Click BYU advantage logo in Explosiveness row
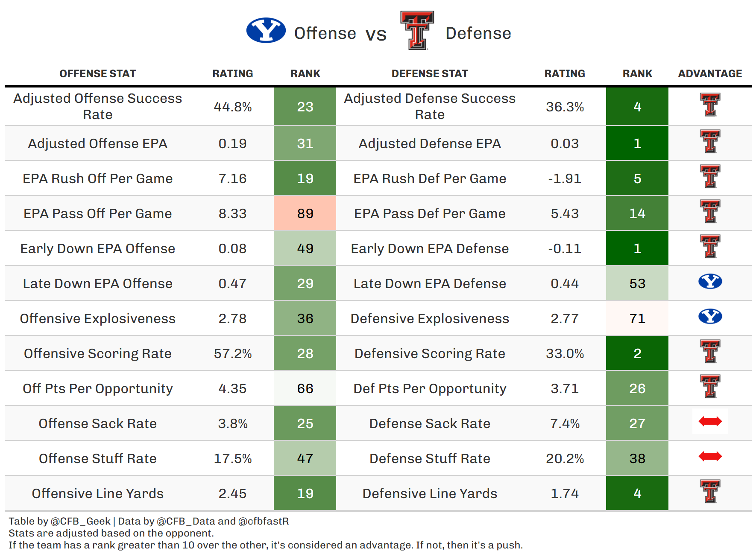The height and width of the screenshot is (560, 756). [x=710, y=317]
